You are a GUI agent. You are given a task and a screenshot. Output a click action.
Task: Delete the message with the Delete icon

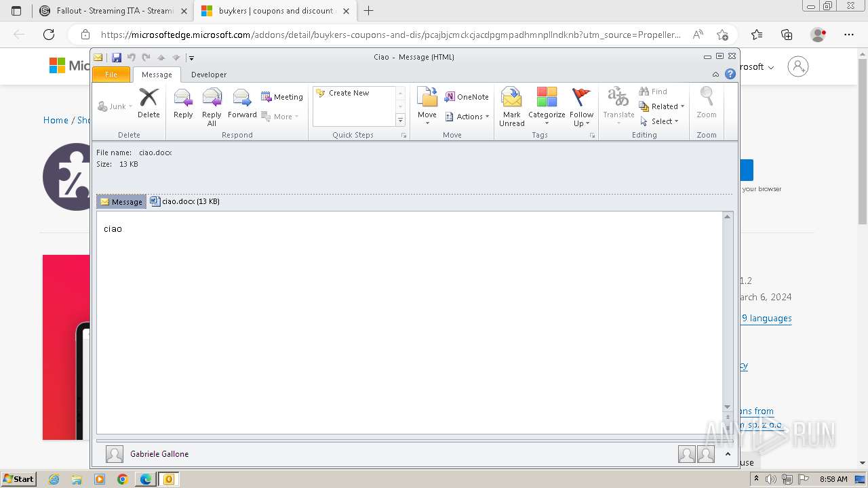tap(149, 103)
